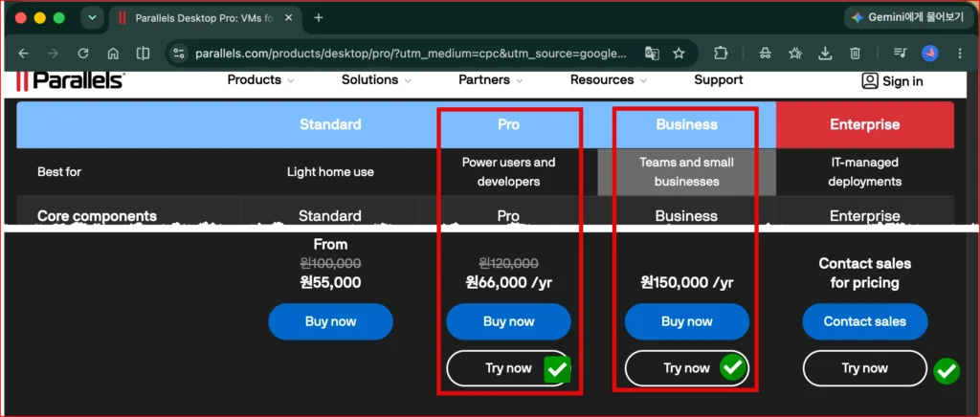Click the 'Best for' row label
Screen dimensions: 980x417
click(59, 171)
